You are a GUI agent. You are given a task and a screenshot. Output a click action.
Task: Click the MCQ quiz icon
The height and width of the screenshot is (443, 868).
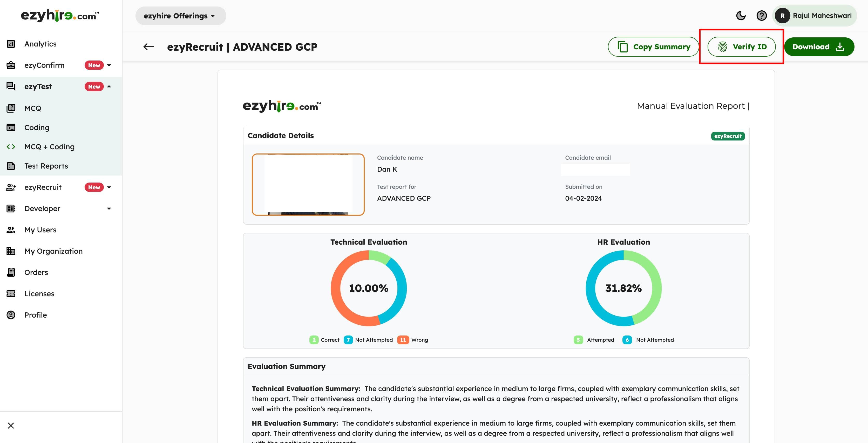tap(11, 108)
